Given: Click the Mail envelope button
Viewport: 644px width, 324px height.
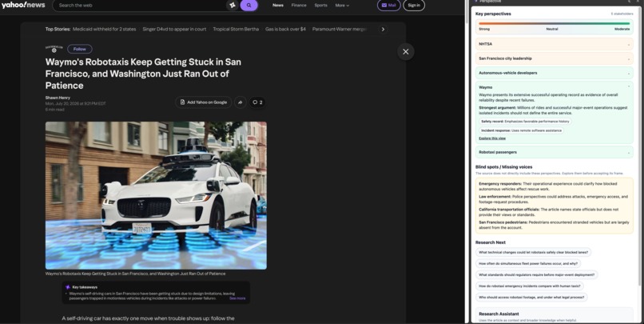Looking at the screenshot, I should point(388,6).
